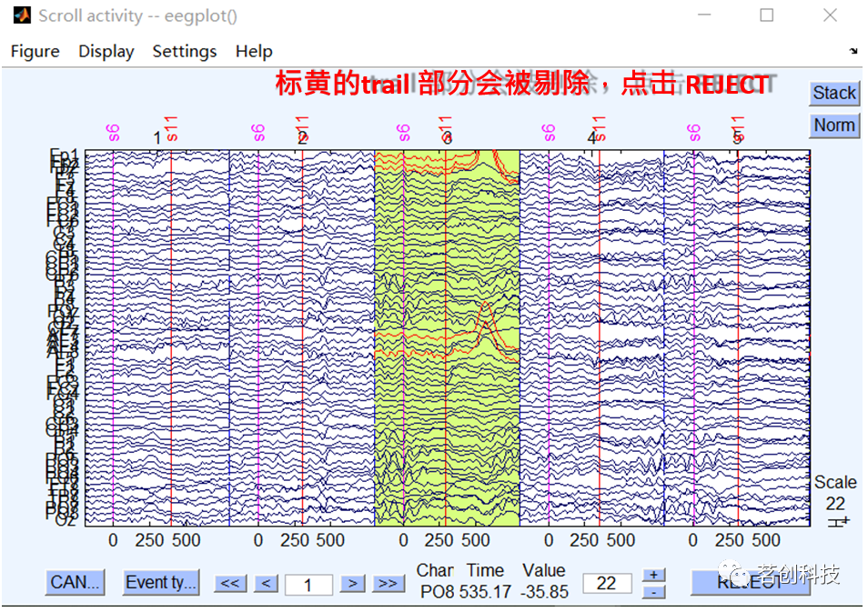This screenshot has width=868, height=612.
Task: Open the Figure menu
Action: 35,51
